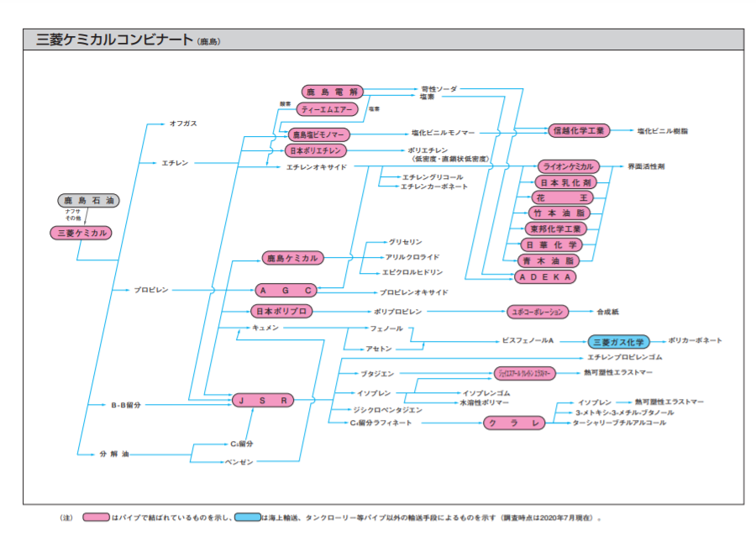756x546 pixels.
Task: Select the エチレン feedstock label
Action: tap(175, 163)
